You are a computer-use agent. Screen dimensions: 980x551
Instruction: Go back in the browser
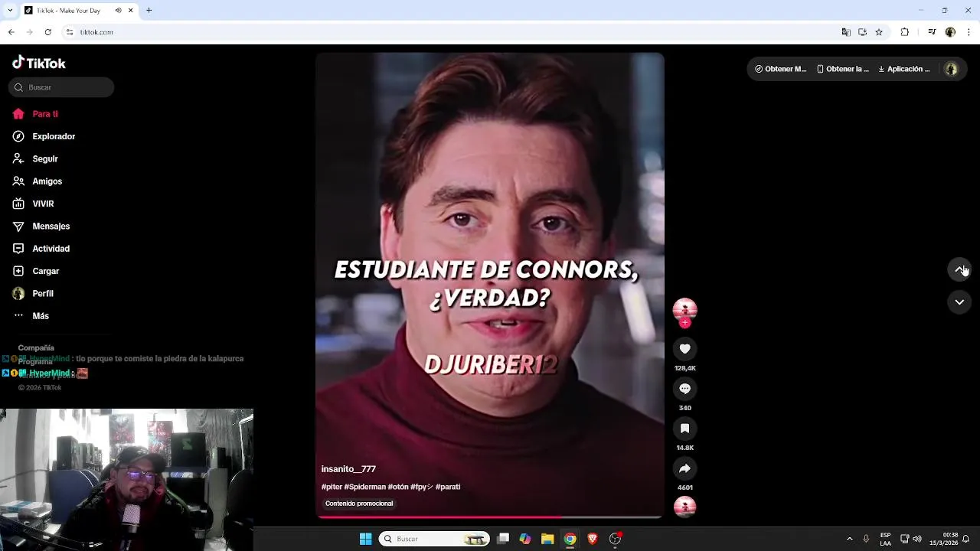(x=11, y=32)
